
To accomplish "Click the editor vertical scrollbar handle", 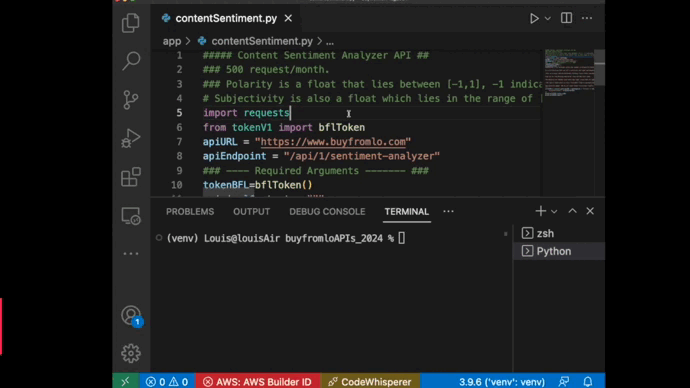I will (x=599, y=67).
